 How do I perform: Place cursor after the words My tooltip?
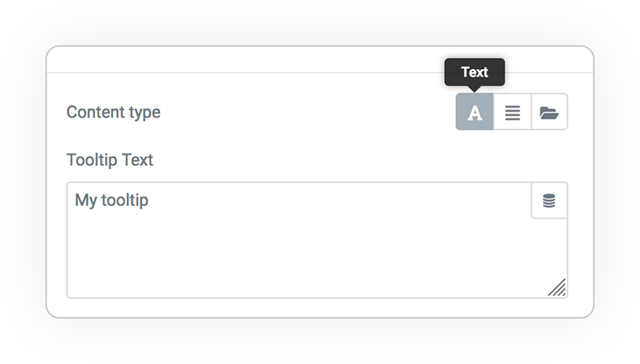(x=150, y=200)
